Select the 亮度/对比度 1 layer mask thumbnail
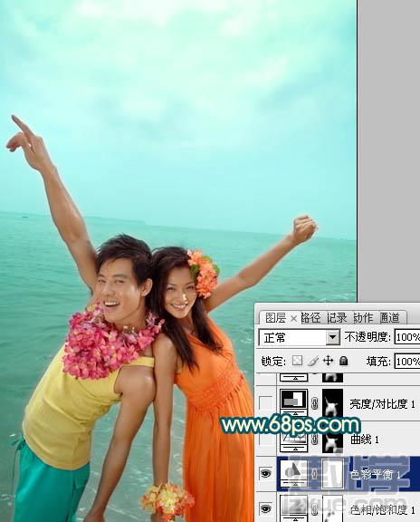 tap(332, 403)
